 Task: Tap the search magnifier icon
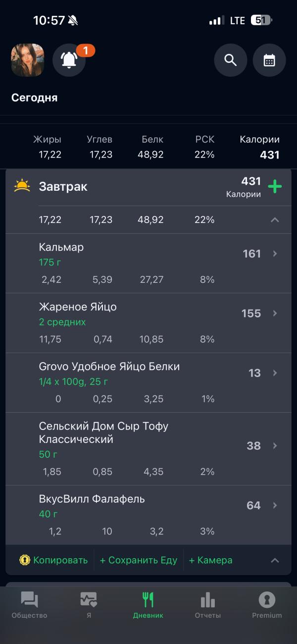pos(230,60)
